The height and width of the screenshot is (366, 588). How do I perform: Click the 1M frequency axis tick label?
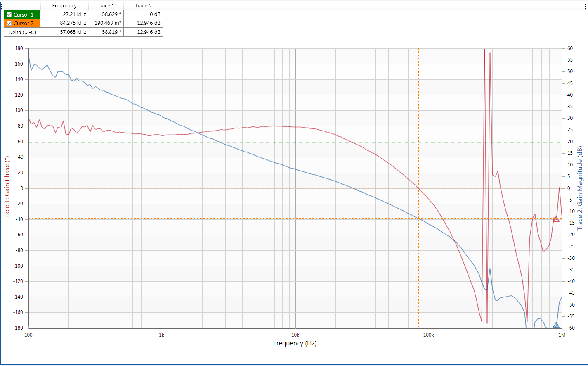pyautogui.click(x=562, y=335)
